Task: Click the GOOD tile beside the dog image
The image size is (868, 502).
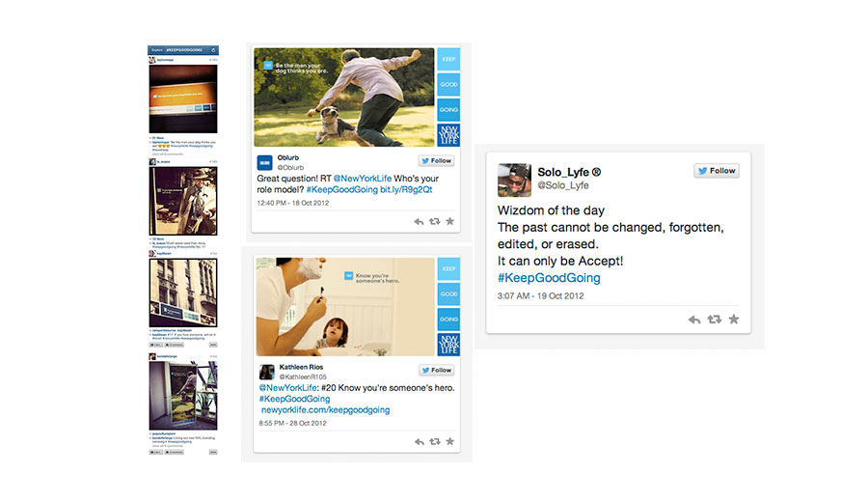Action: pyautogui.click(x=448, y=85)
